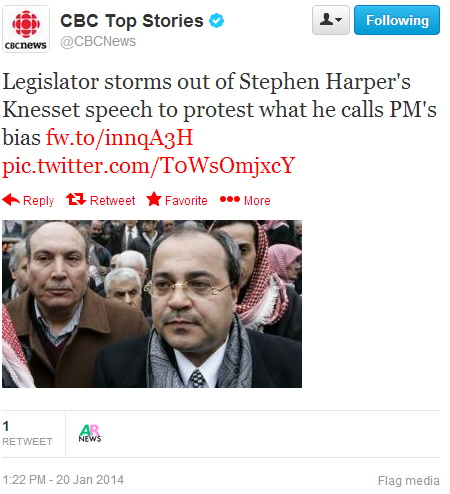Click the Reply arrow icon
The width and height of the screenshot is (450, 494).
pos(11,200)
